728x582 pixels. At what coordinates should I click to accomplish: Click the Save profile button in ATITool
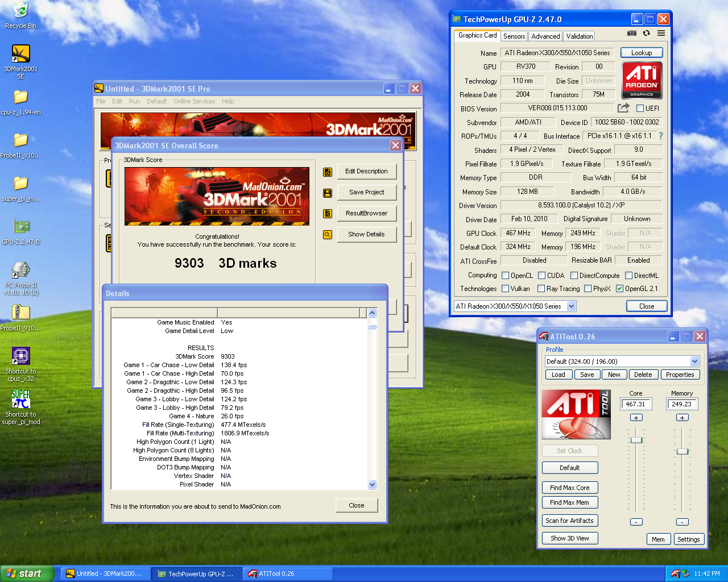pyautogui.click(x=587, y=375)
